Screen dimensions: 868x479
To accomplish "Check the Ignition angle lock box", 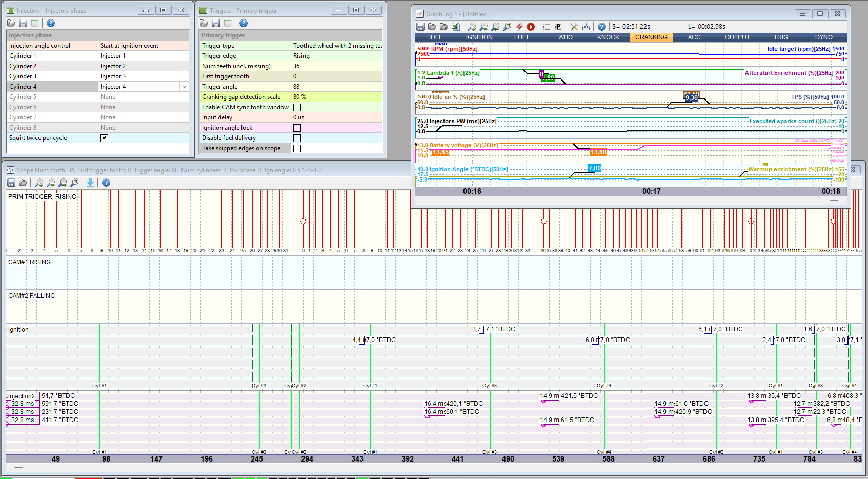I will click(x=297, y=128).
